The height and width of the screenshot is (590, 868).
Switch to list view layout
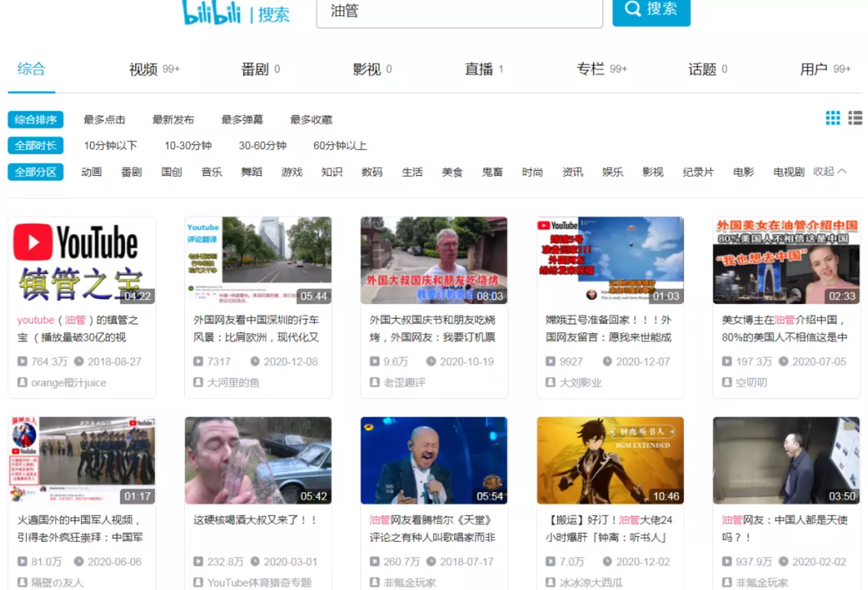tap(855, 118)
